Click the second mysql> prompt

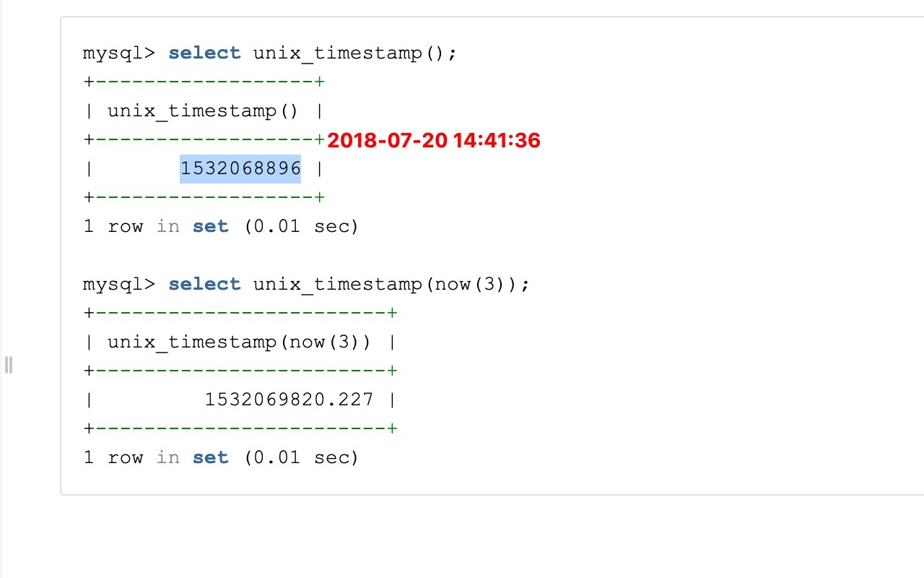pos(118,285)
